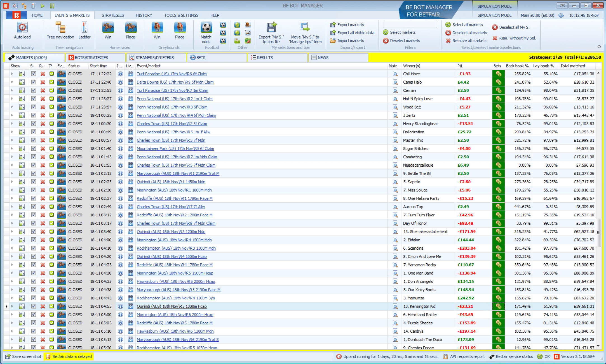
Task: Expand the Mornington R1 1000m row
Action: point(12,190)
